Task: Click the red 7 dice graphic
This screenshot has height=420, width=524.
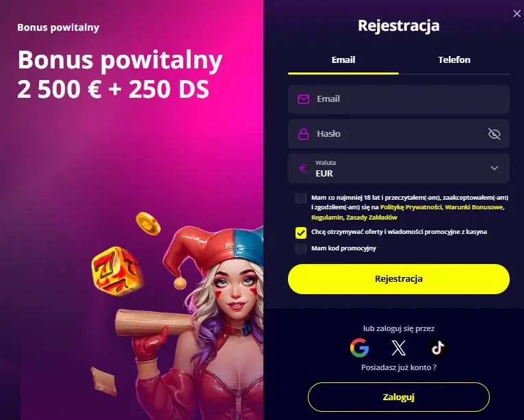Action: click(117, 271)
